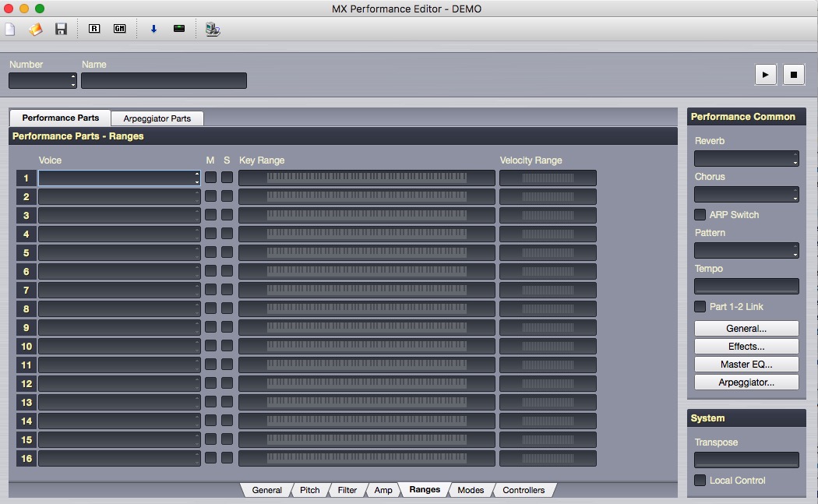Click the Key Range slider for part 6
This screenshot has width=818, height=504.
click(x=367, y=271)
